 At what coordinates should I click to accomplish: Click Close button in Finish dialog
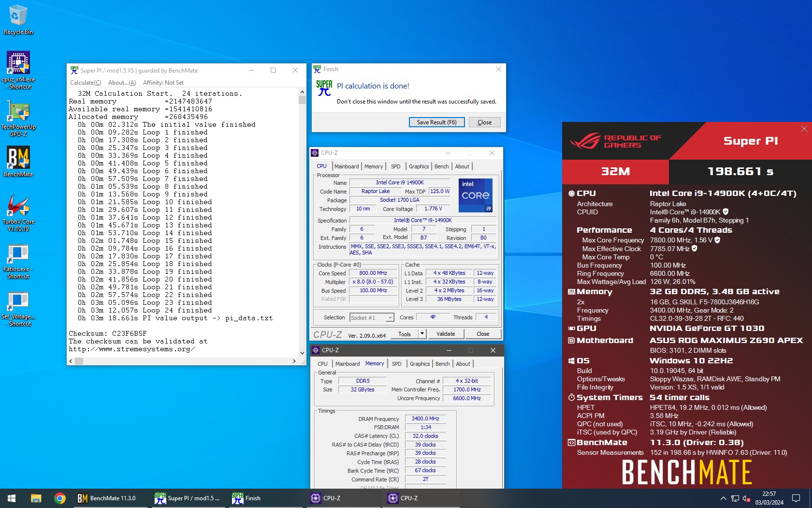click(484, 122)
